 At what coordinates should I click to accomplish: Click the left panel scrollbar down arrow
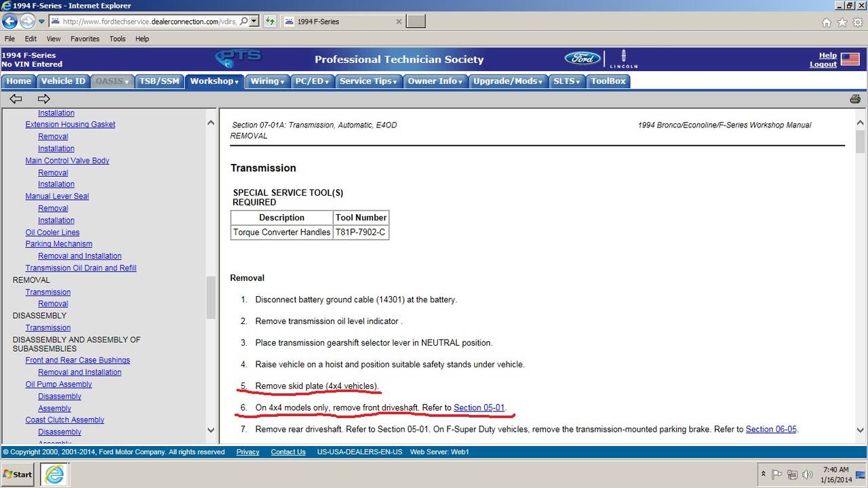pos(210,430)
